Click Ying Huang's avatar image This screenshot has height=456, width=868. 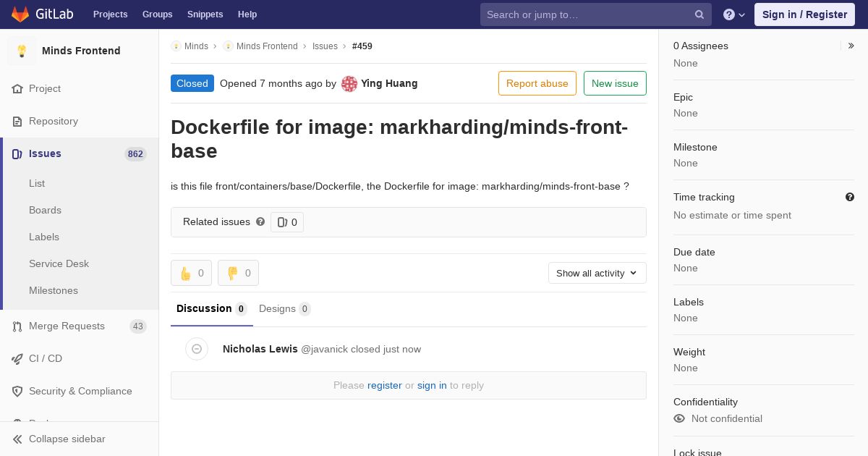[349, 84]
